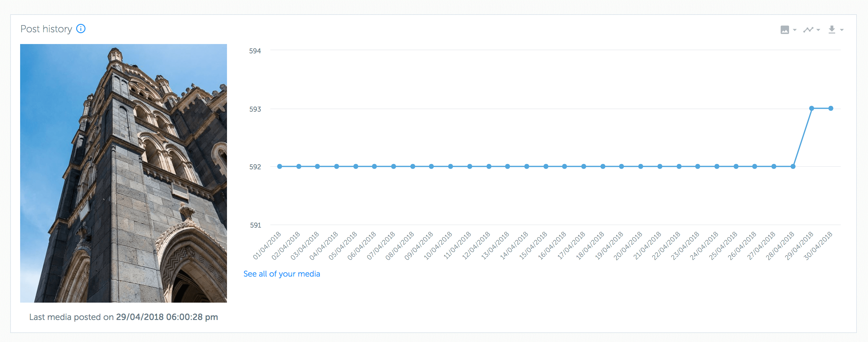Expand the line chart options dropdown

coord(818,30)
